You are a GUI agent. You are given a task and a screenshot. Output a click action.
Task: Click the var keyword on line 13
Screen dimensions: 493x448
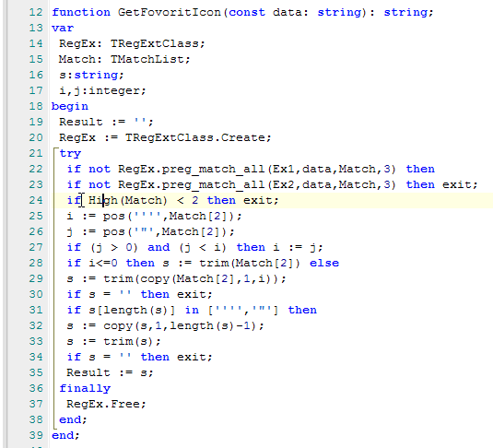click(x=63, y=29)
